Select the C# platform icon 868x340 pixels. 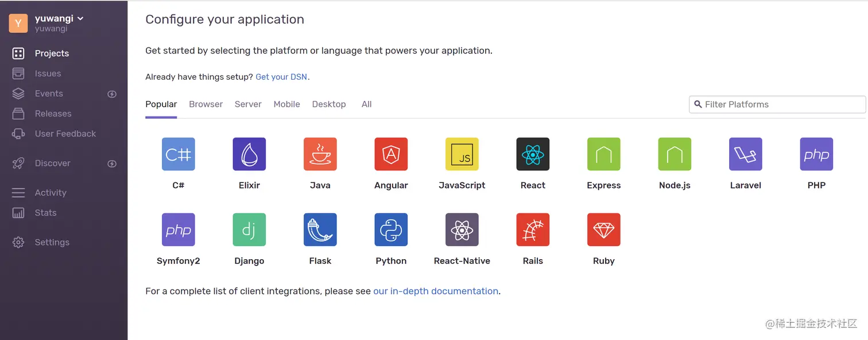click(179, 154)
